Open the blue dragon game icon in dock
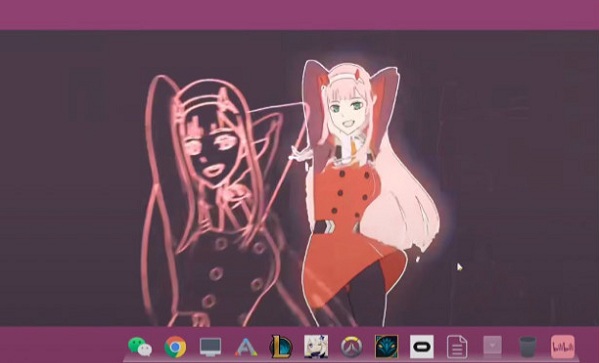 coord(387,347)
